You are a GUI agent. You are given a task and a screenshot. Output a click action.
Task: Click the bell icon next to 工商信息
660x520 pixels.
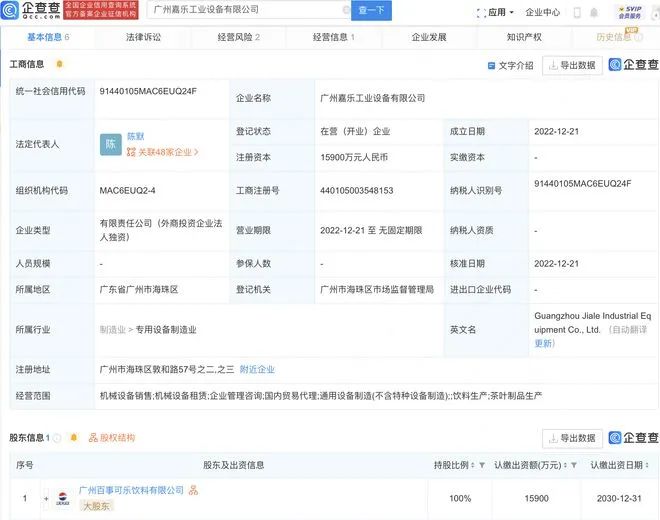point(59,64)
